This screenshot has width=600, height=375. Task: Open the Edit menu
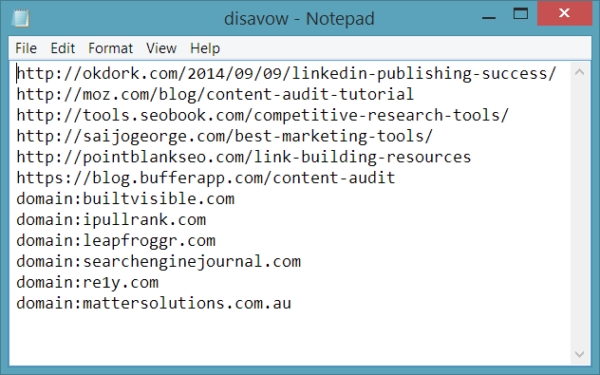click(63, 48)
